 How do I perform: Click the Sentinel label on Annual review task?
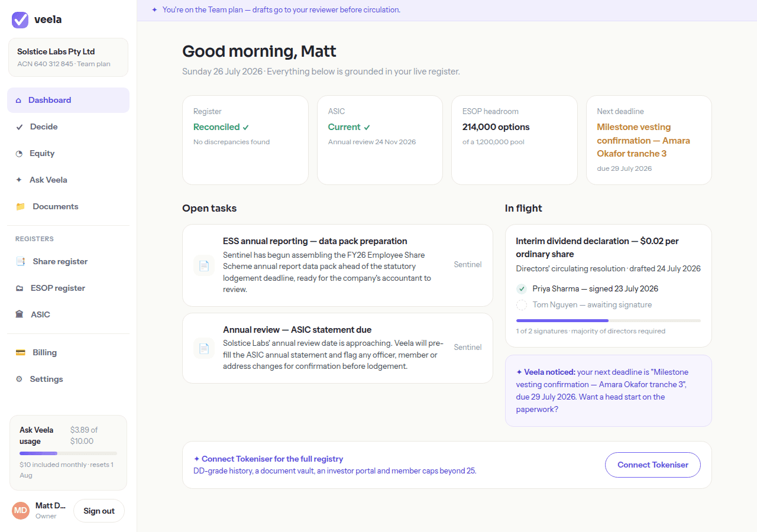point(468,348)
